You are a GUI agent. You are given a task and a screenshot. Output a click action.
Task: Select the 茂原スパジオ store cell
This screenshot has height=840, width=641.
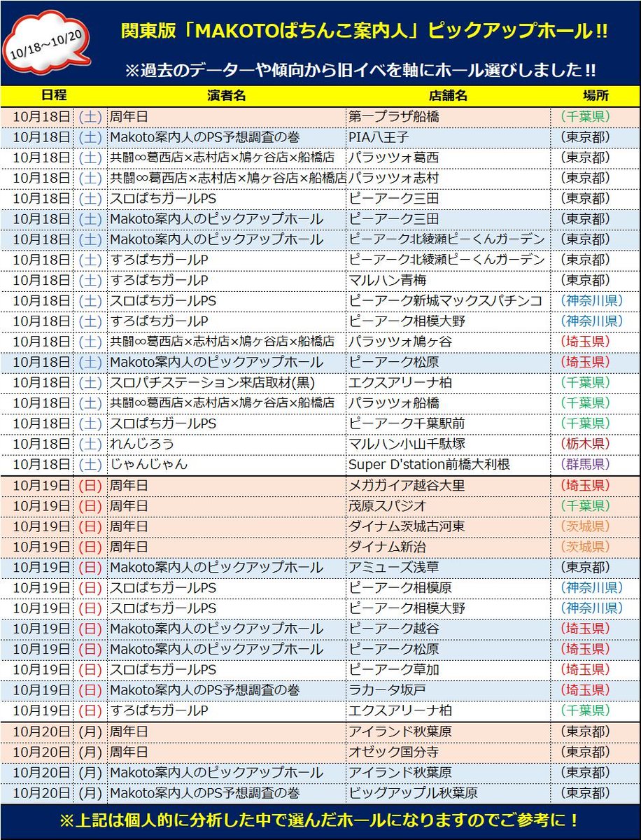click(448, 505)
